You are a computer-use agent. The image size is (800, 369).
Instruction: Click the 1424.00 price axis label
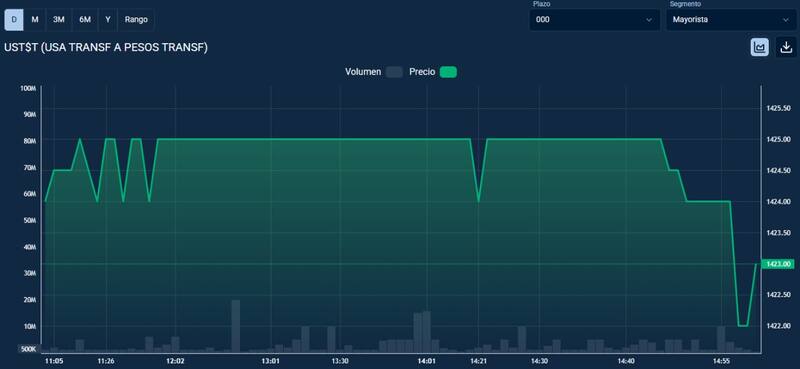click(778, 202)
